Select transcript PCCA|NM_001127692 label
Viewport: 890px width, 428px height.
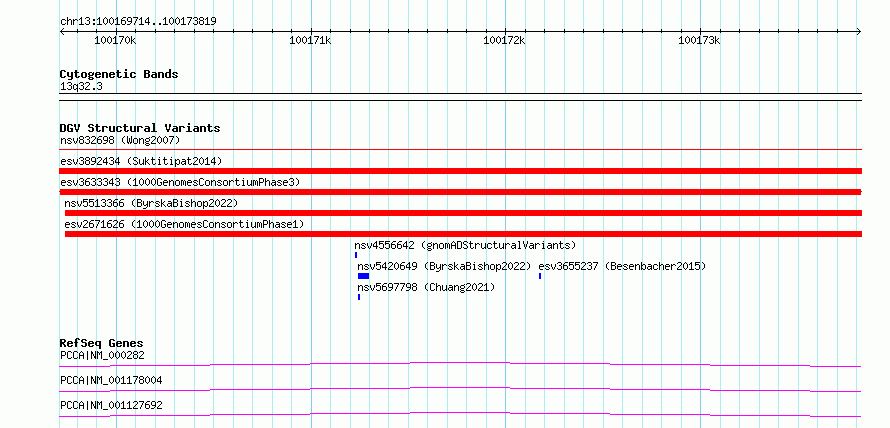(111, 405)
